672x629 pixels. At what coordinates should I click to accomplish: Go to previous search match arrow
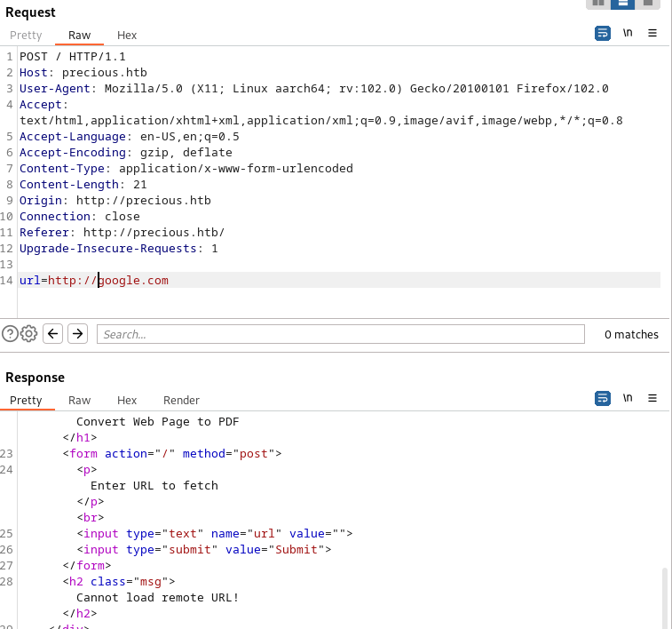pos(52,333)
